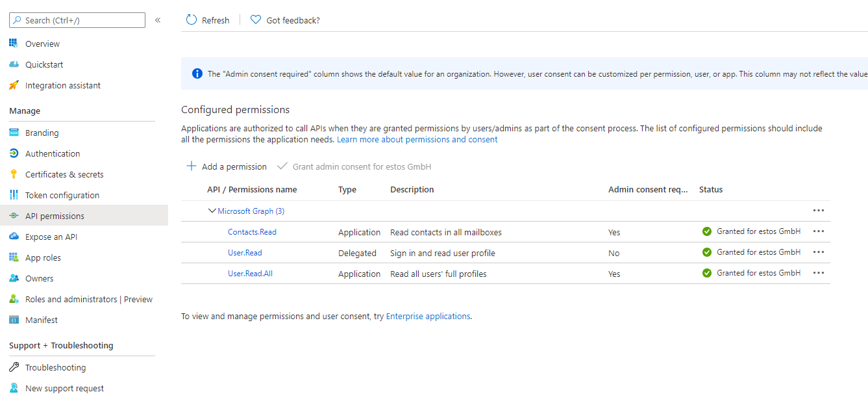Click the Troubleshooting wrench icon
868x403 pixels.
pos(14,367)
